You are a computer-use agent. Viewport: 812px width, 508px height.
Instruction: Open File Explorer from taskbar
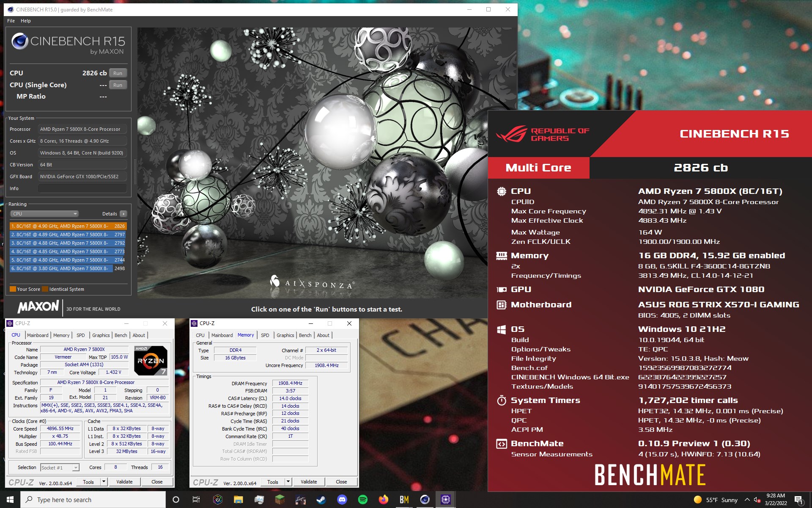[238, 500]
